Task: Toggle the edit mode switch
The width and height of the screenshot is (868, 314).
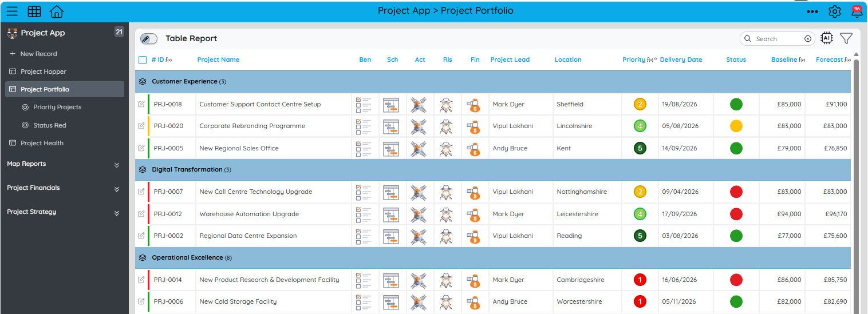Action: pos(148,39)
